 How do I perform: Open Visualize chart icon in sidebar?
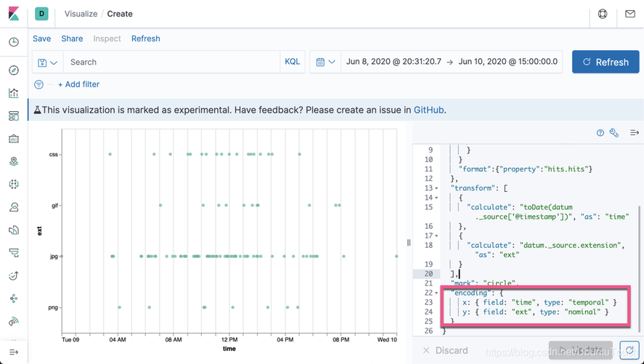14,93
